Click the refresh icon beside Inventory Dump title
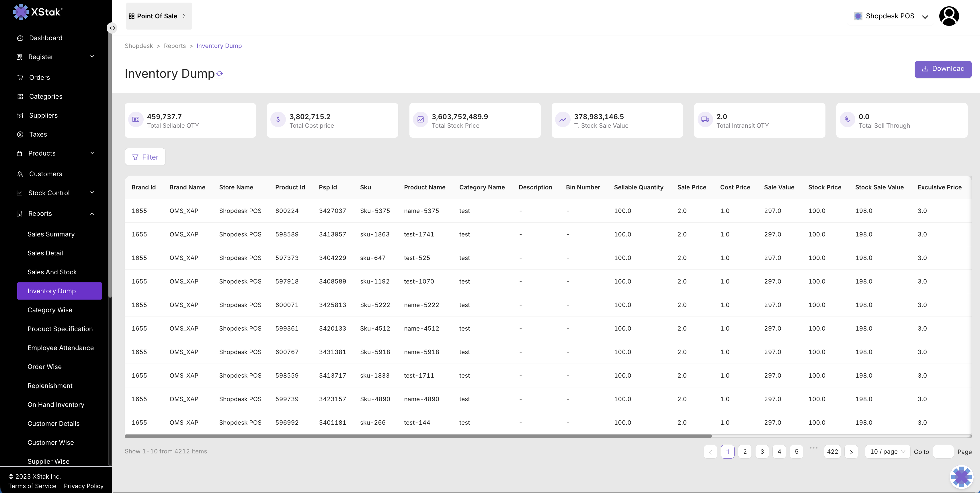Viewport: 980px width, 493px height. coord(220,73)
